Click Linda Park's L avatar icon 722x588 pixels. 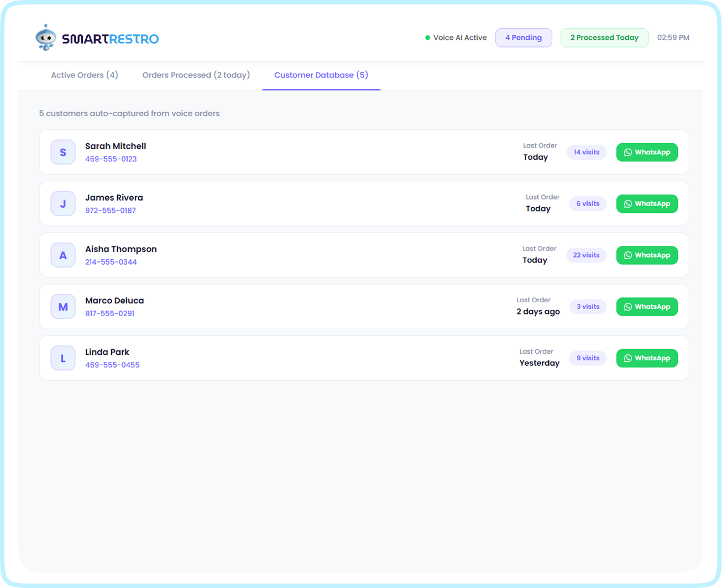click(63, 358)
